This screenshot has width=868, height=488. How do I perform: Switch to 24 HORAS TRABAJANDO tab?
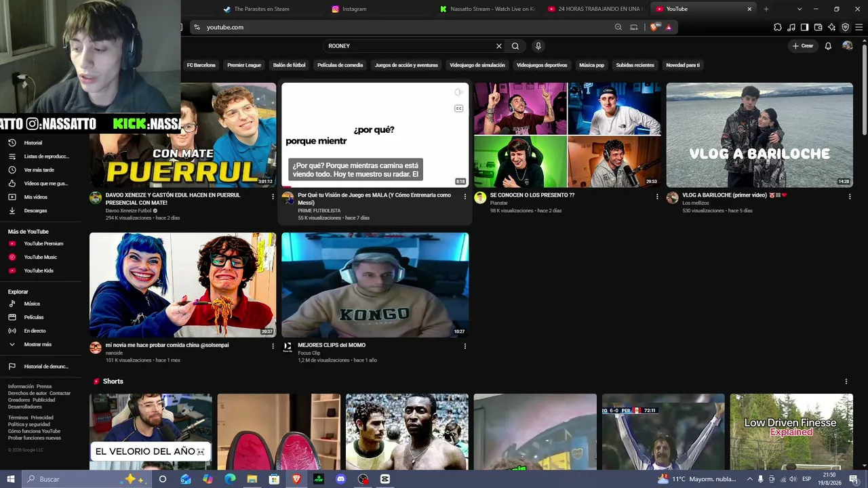(x=595, y=9)
